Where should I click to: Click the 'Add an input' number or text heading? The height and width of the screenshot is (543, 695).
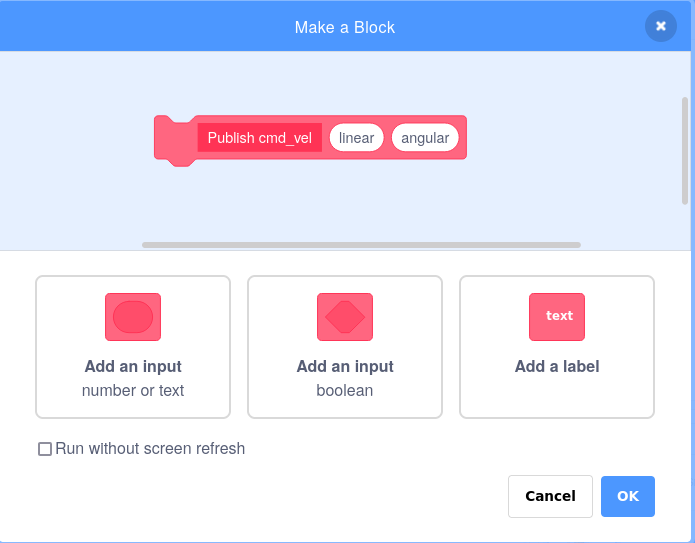coord(133,367)
